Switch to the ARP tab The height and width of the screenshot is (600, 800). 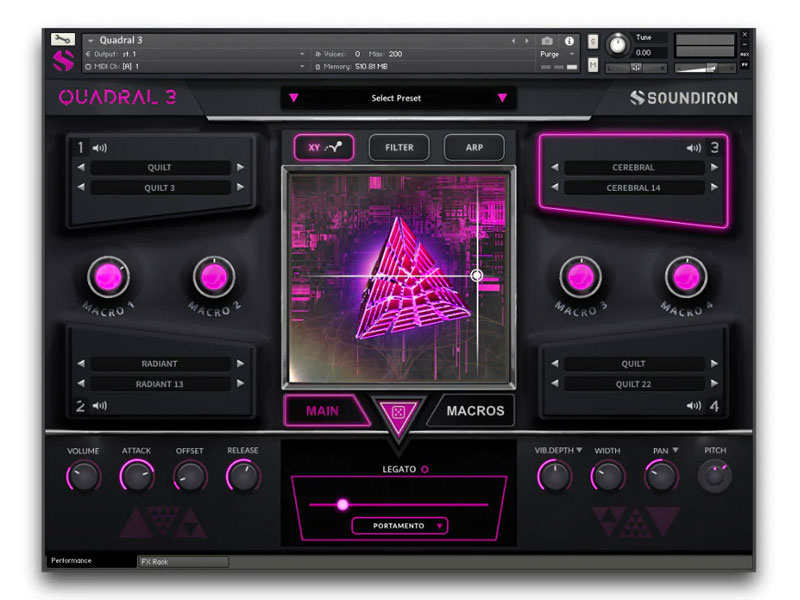pyautogui.click(x=474, y=147)
